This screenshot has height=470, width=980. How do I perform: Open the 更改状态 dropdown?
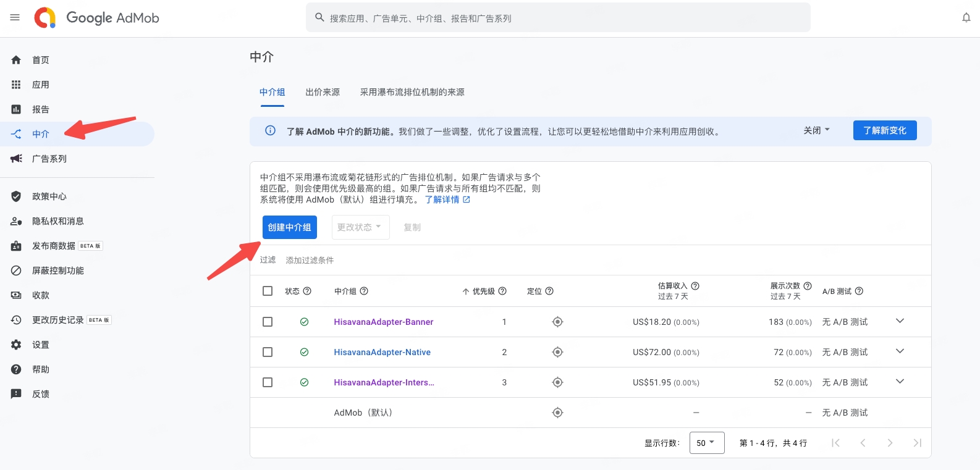[x=360, y=227]
